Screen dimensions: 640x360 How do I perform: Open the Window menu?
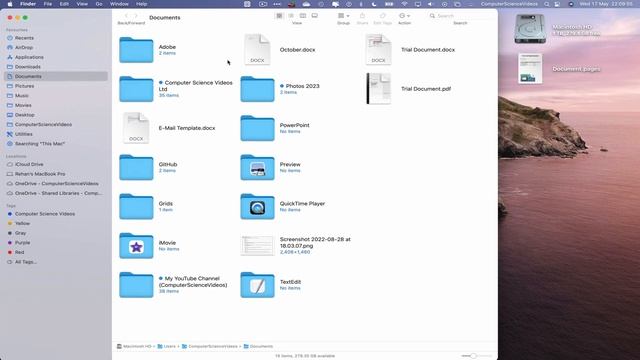[119, 4]
